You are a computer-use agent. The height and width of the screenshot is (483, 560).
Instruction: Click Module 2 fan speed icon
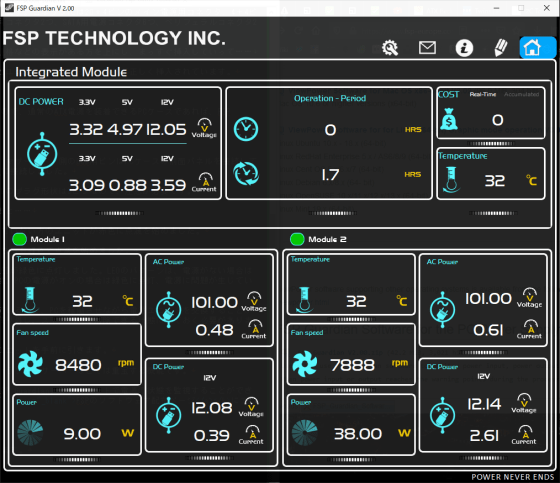point(305,364)
